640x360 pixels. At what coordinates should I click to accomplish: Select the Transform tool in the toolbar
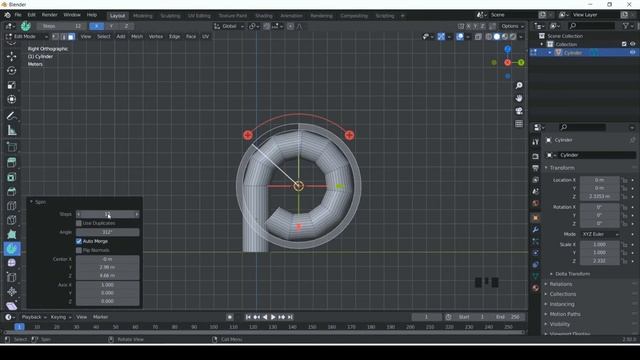[x=11, y=99]
